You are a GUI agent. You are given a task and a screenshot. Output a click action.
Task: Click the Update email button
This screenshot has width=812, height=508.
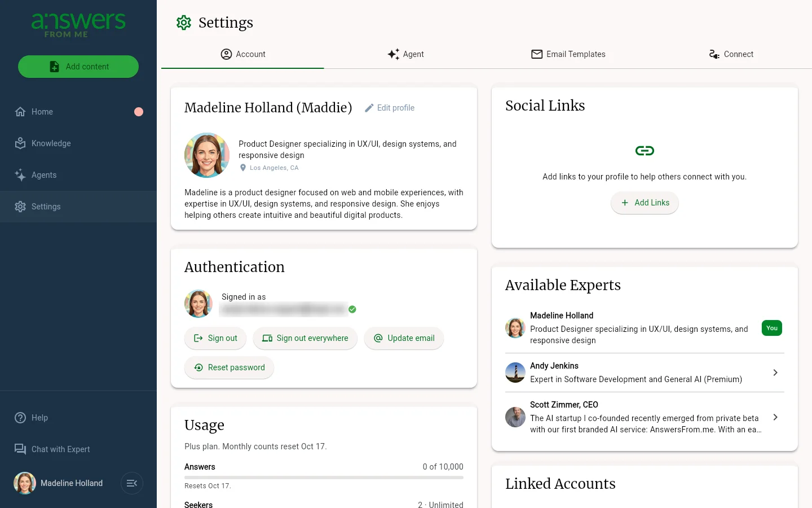coord(404,338)
